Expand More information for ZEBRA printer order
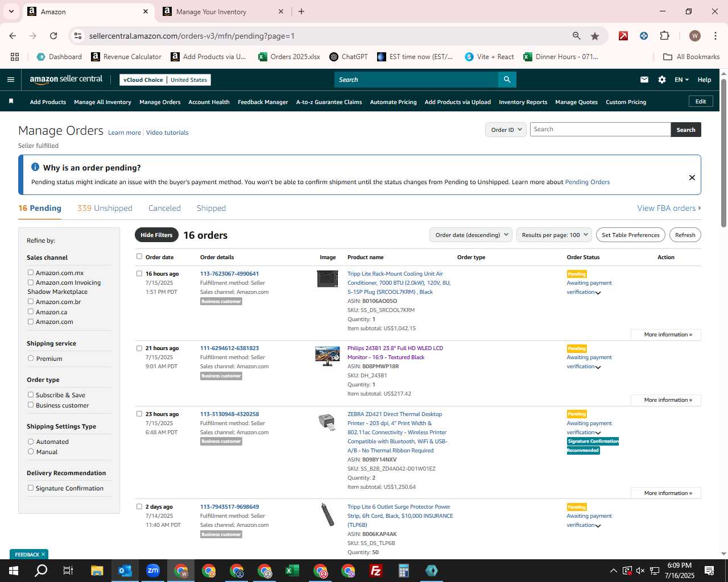Viewport: 728px width, 582px height. pos(666,493)
